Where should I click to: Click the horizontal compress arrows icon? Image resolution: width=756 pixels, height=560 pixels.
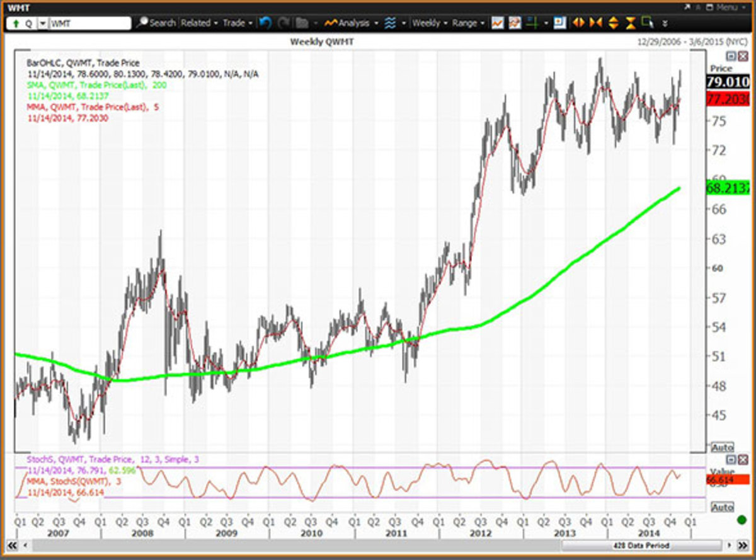coord(595,23)
